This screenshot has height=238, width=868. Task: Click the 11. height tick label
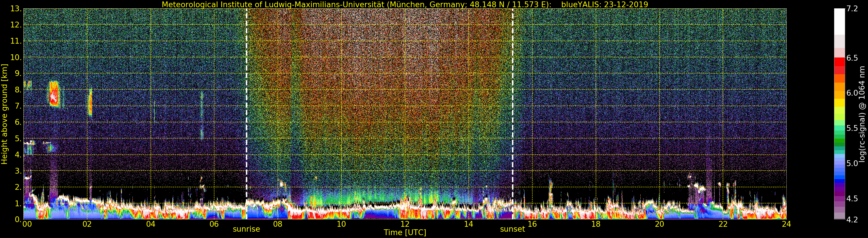(16, 41)
